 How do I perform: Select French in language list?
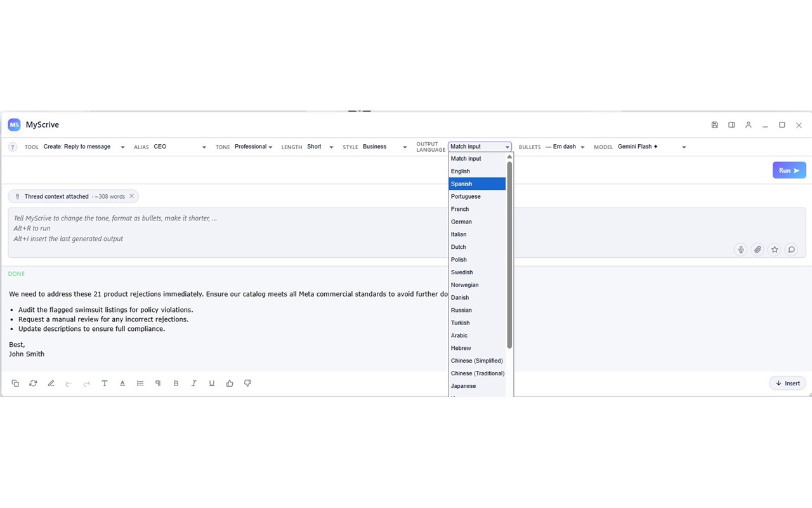477,210
